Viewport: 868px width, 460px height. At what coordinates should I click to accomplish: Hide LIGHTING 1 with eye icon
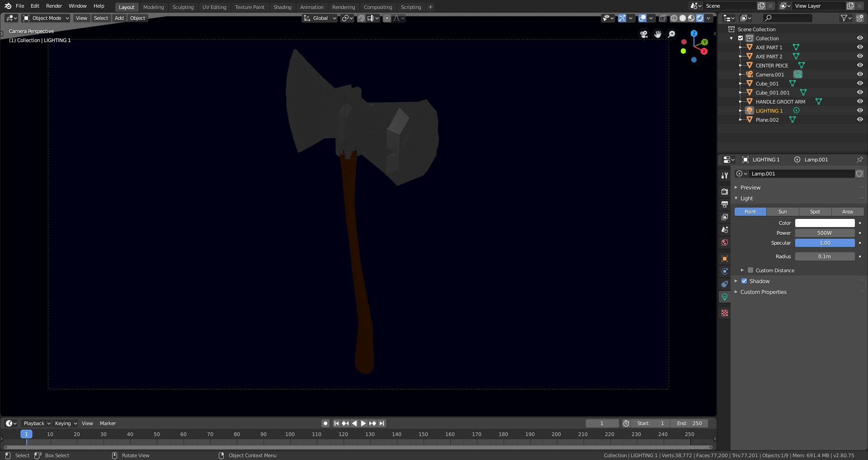[x=860, y=110]
